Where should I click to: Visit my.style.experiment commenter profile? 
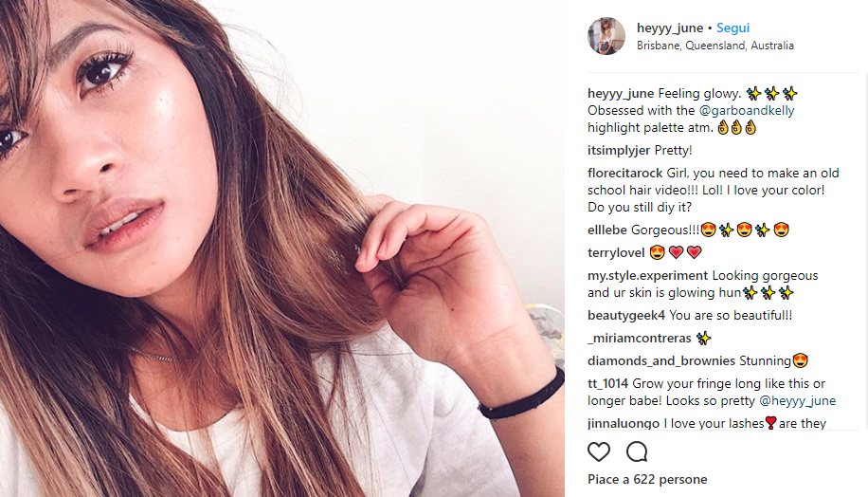(648, 275)
